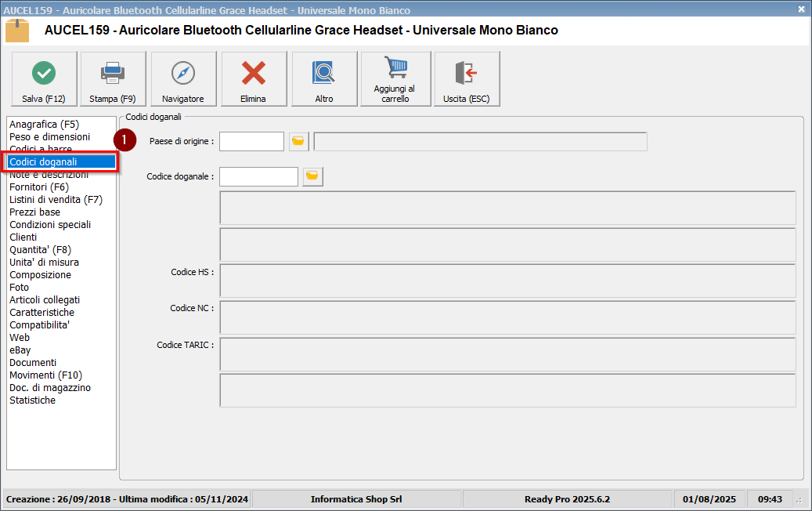Print using the Stampa (F9) icon
Viewport: 812px width, 511px height.
[113, 79]
